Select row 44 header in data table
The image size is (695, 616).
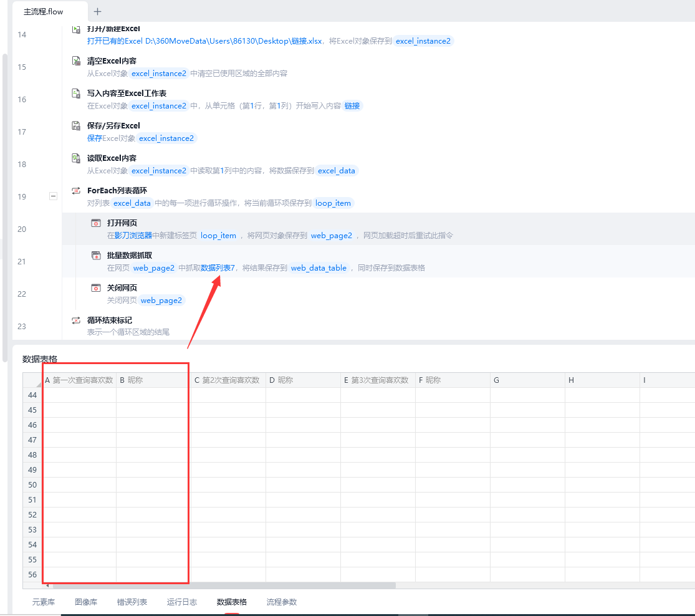pyautogui.click(x=32, y=395)
